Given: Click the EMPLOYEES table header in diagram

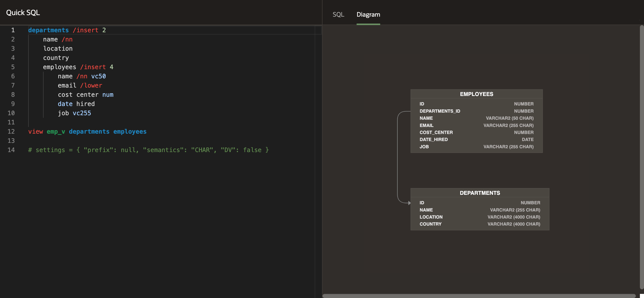Looking at the screenshot, I should click(476, 94).
